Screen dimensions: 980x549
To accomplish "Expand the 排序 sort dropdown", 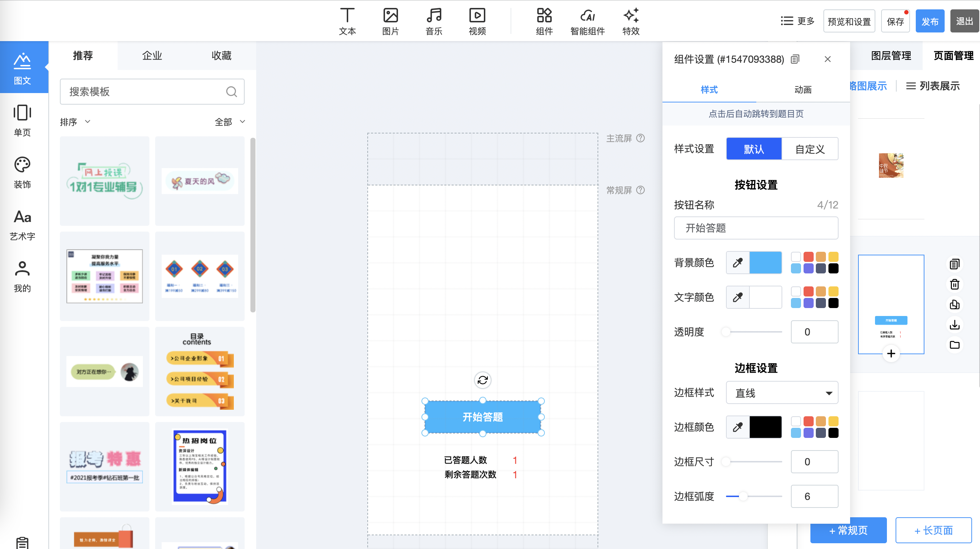I will pos(75,122).
